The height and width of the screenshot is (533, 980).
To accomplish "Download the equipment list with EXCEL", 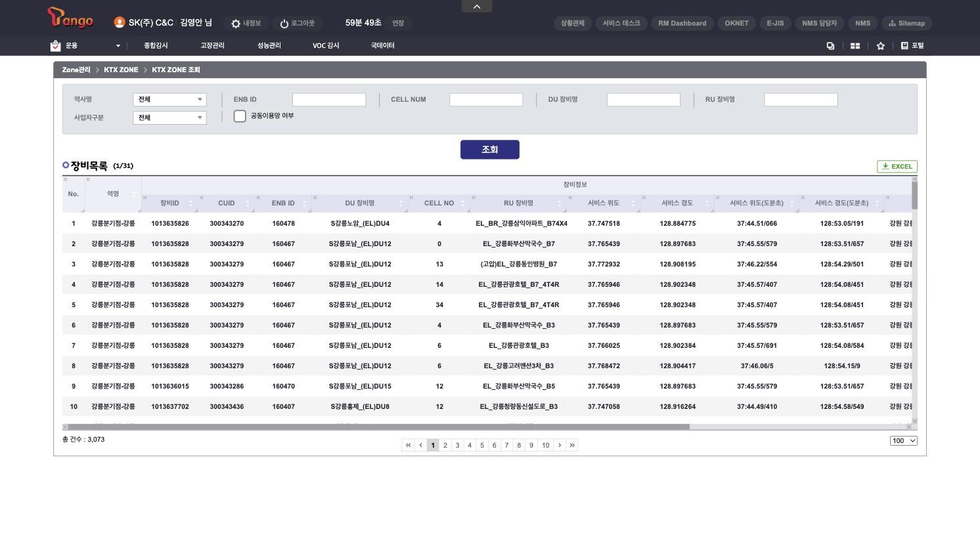I will (x=897, y=166).
